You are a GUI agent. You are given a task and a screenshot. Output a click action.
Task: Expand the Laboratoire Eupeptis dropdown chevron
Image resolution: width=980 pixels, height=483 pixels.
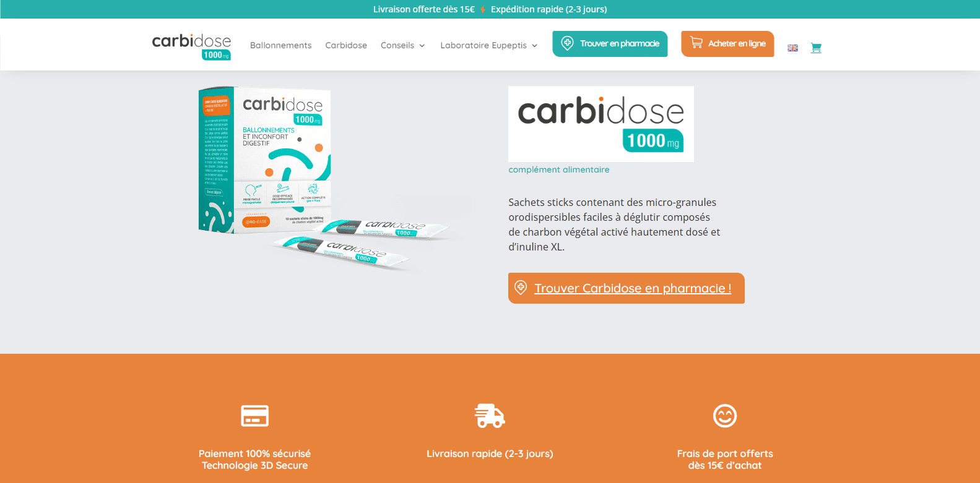(x=534, y=46)
